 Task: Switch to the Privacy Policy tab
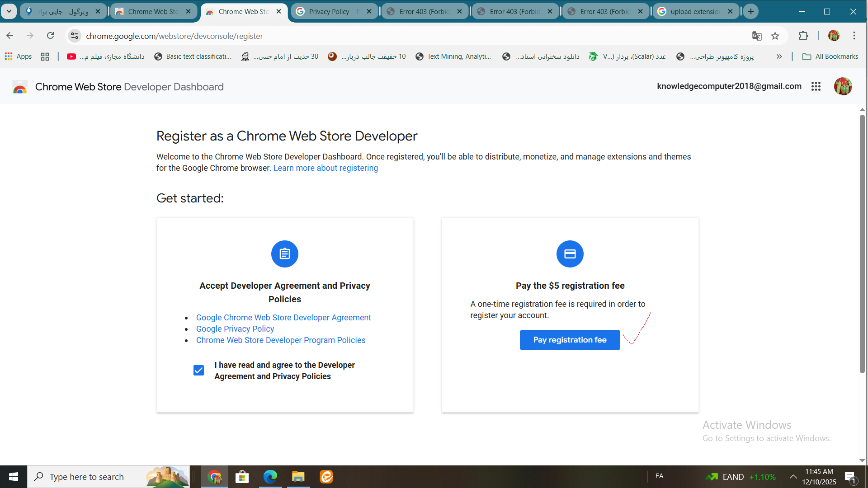332,12
